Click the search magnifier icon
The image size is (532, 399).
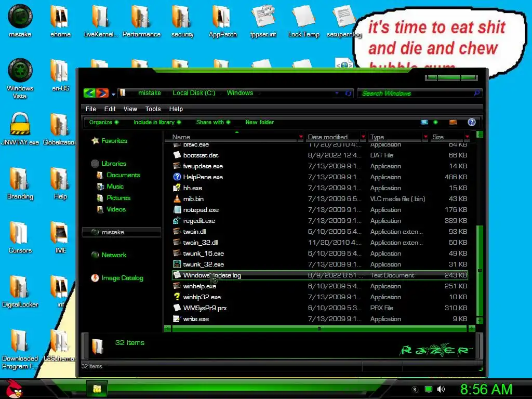coord(477,92)
